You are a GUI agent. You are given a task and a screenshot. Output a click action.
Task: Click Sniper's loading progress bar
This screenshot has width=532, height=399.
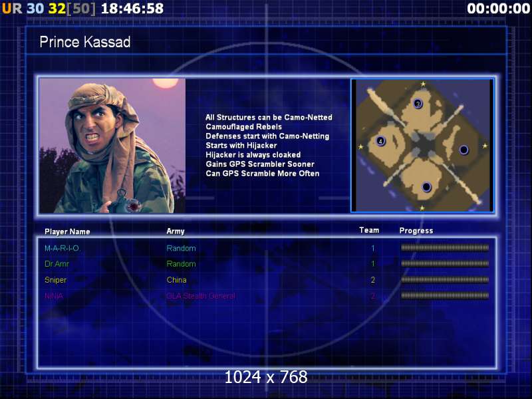pyautogui.click(x=445, y=279)
